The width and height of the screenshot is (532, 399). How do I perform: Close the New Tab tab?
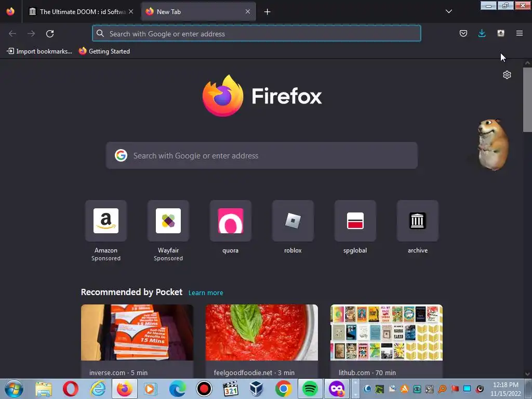(x=248, y=11)
